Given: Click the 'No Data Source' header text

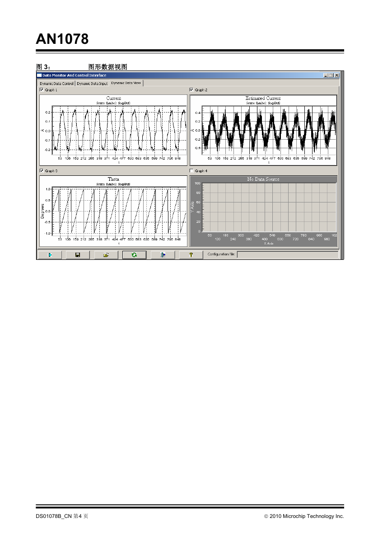Looking at the screenshot, I should point(263,179).
